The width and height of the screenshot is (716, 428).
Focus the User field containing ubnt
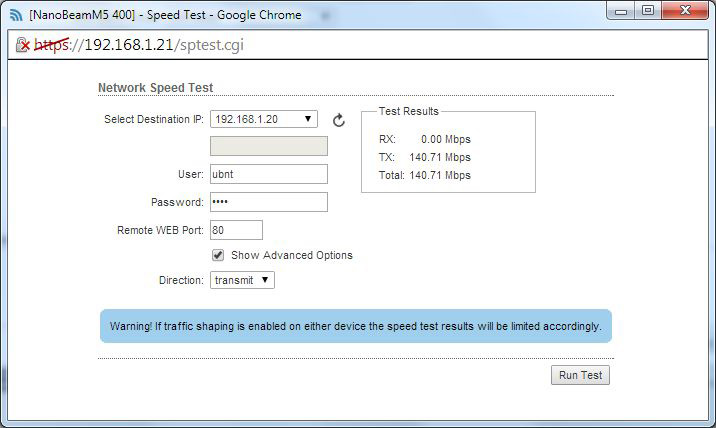268,174
